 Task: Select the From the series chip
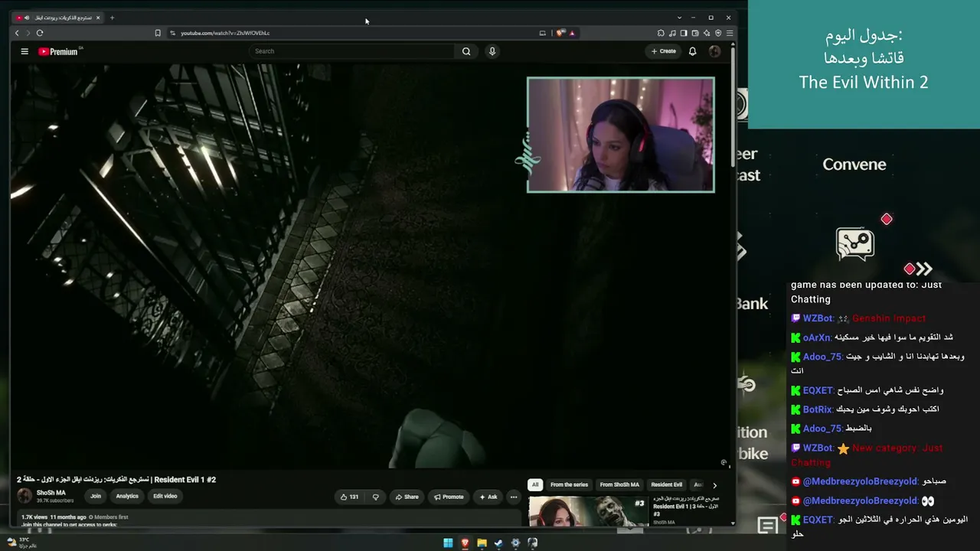tap(569, 485)
